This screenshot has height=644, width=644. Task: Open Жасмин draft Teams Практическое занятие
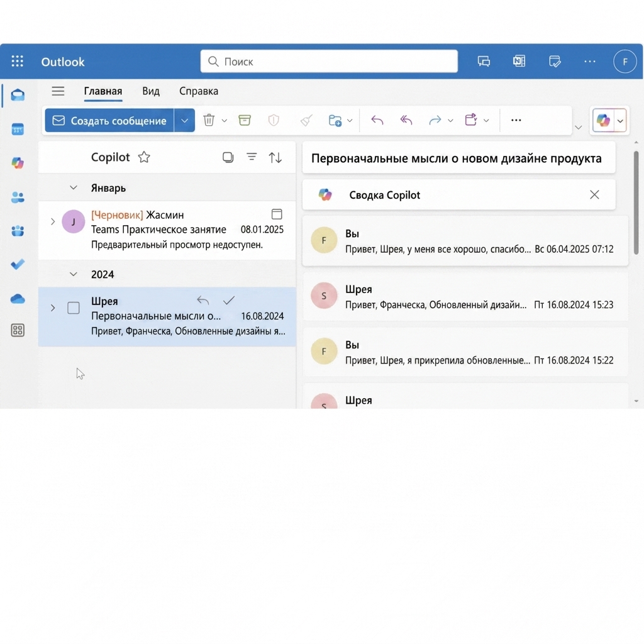[x=167, y=230]
